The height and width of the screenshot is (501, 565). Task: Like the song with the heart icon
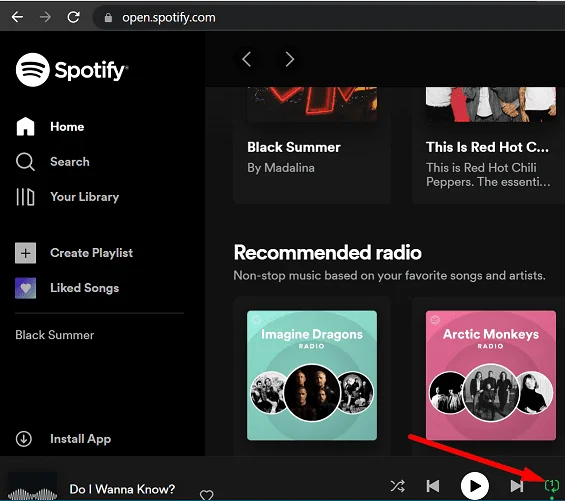pyautogui.click(x=206, y=495)
